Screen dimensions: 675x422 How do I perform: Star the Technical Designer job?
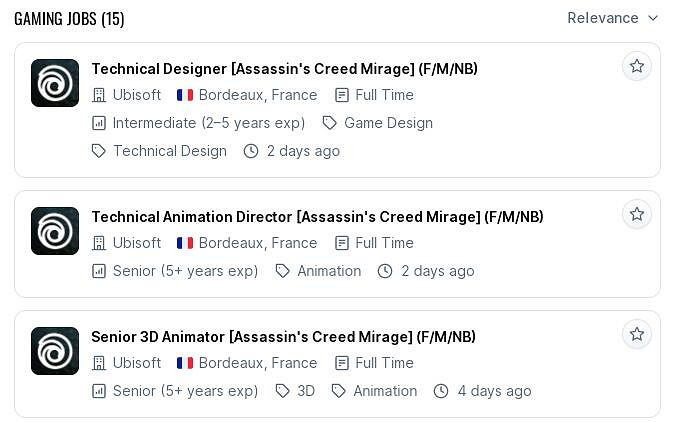[x=637, y=66]
